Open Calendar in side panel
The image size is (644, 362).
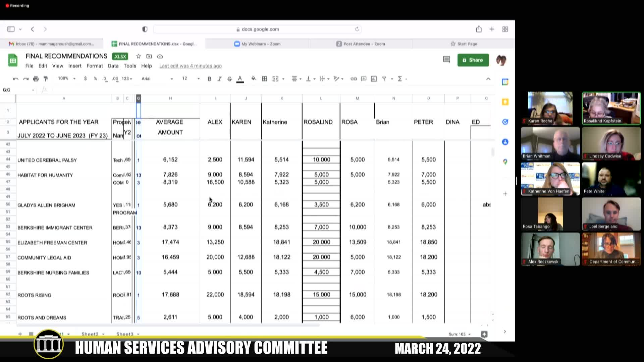tap(505, 82)
